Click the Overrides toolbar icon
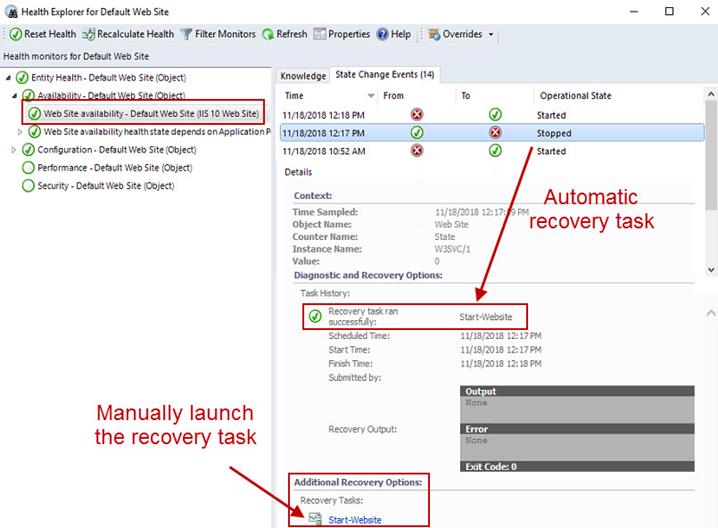Screen dimensions: 718x528 (435, 34)
